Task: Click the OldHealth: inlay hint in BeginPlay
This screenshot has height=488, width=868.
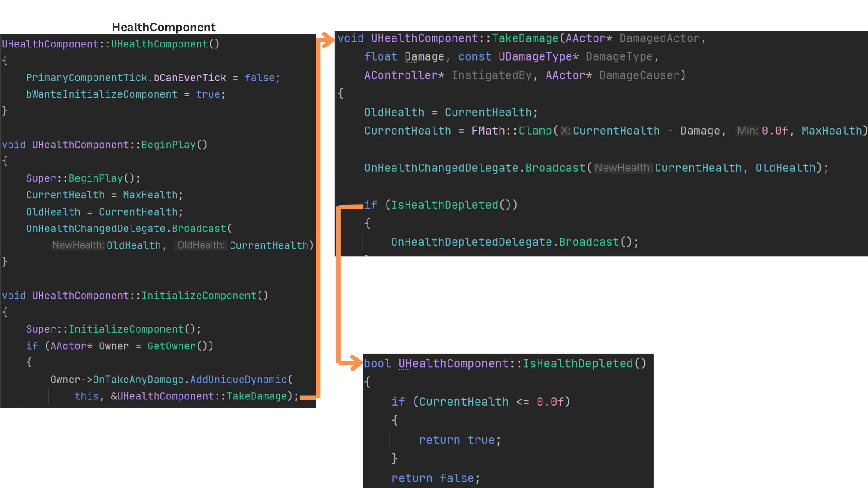Action: click(x=200, y=245)
